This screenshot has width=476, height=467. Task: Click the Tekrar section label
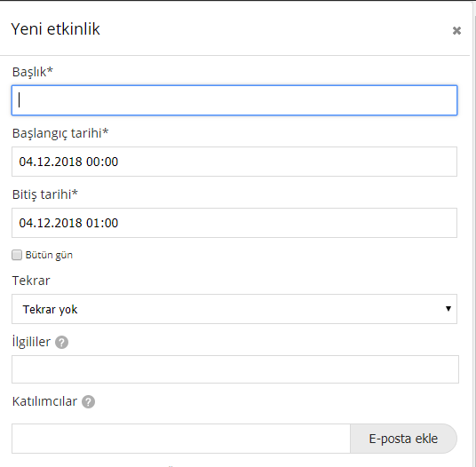tap(31, 281)
